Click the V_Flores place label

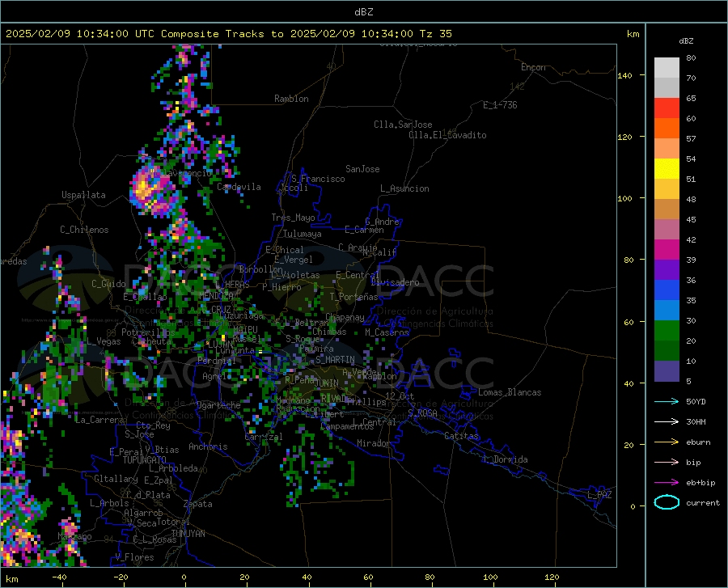point(134,557)
